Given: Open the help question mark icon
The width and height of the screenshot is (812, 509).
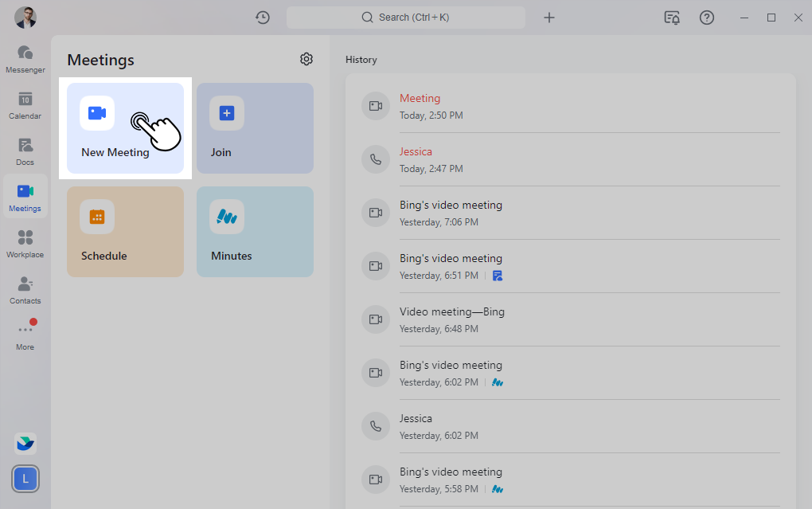Looking at the screenshot, I should (x=706, y=18).
